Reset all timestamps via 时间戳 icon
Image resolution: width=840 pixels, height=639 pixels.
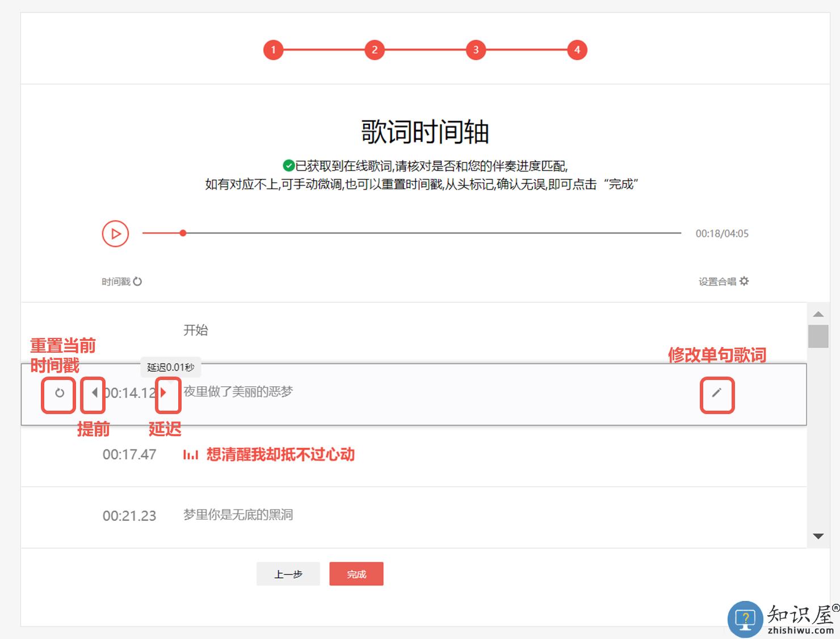tap(137, 281)
